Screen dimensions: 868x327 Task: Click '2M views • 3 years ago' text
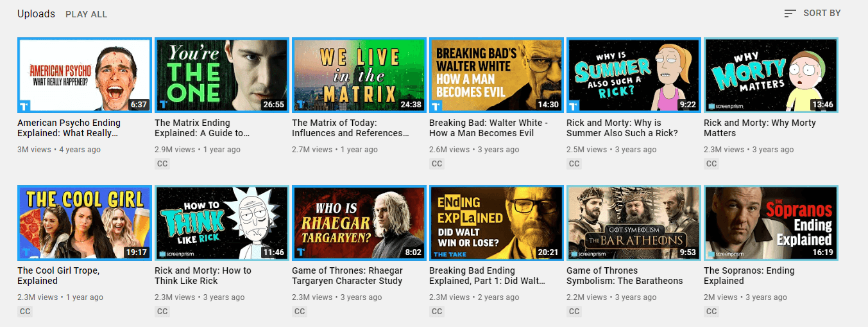[745, 297]
